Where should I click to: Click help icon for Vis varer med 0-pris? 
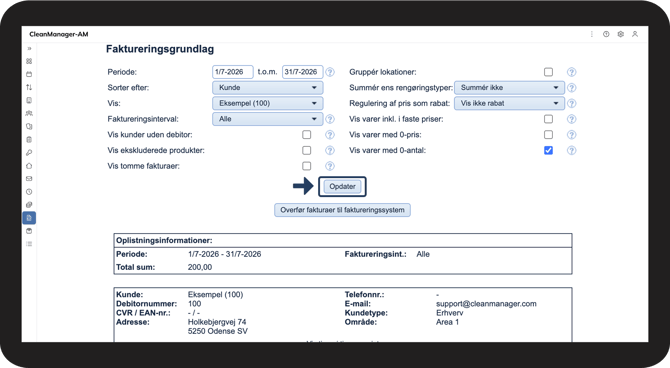(x=571, y=135)
